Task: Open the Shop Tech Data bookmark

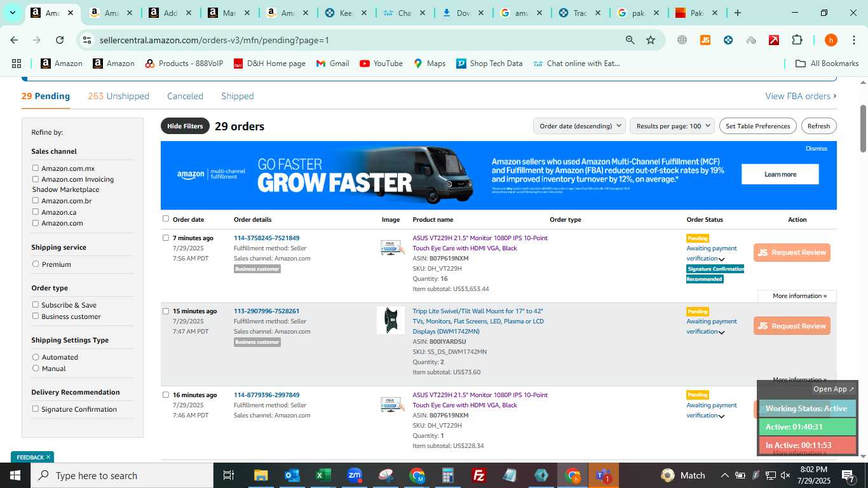Action: coord(489,64)
